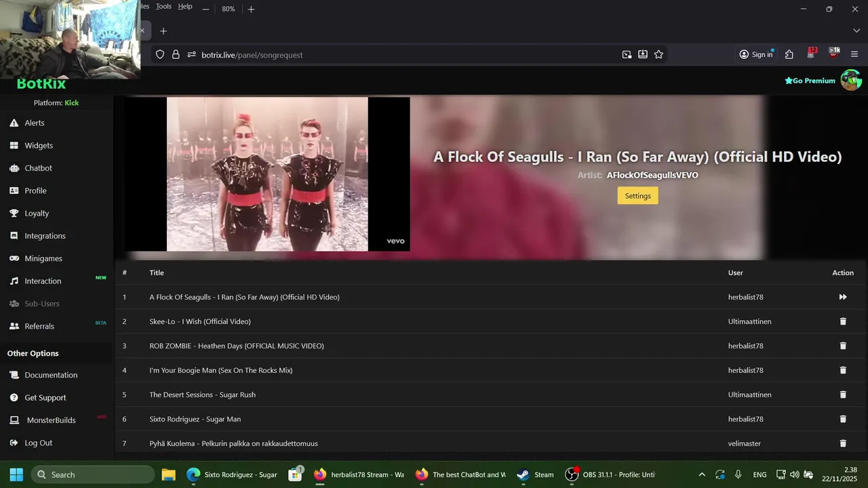This screenshot has width=868, height=488.
Task: Open the browser extensions puzzle icon
Action: point(789,55)
